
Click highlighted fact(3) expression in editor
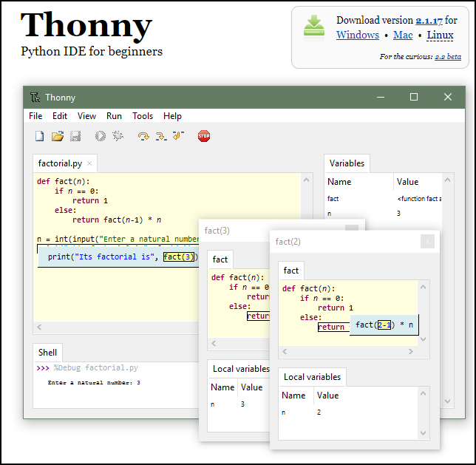pos(179,257)
